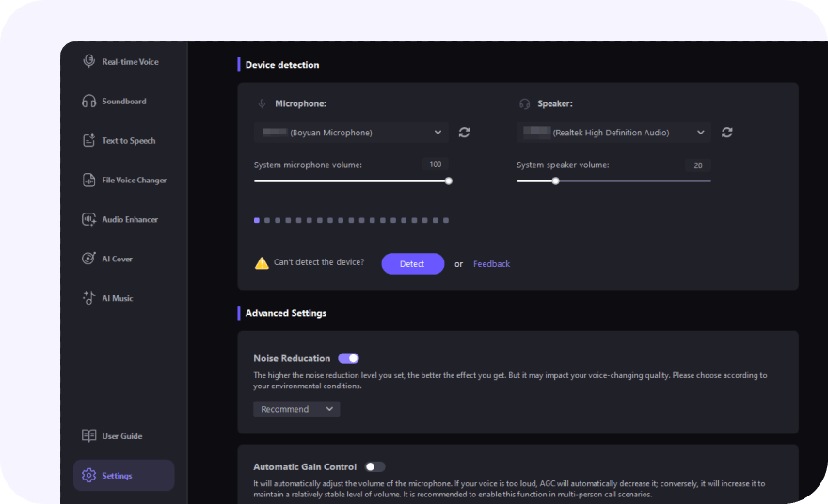
Task: Click the Settings gear icon
Action: (x=88, y=476)
